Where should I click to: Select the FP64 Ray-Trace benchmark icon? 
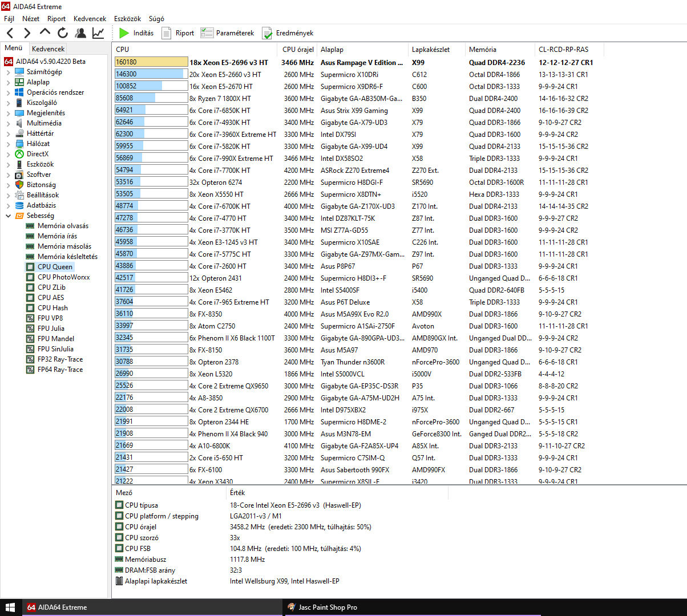coord(30,370)
